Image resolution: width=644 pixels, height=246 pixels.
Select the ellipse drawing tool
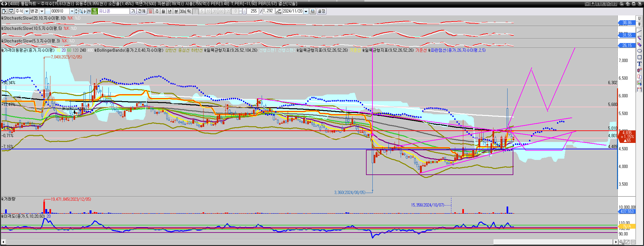coord(639,51)
